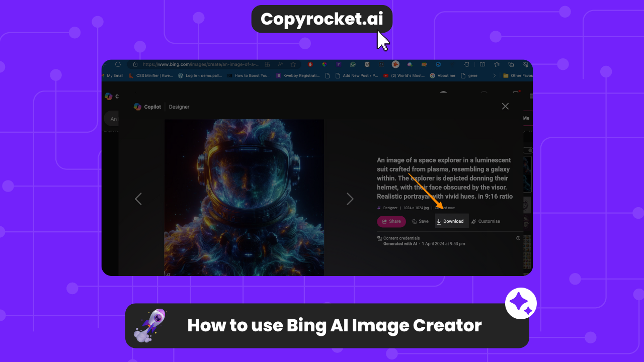The image size is (644, 362).
Task: Open the About me bookmark
Action: (x=443, y=76)
